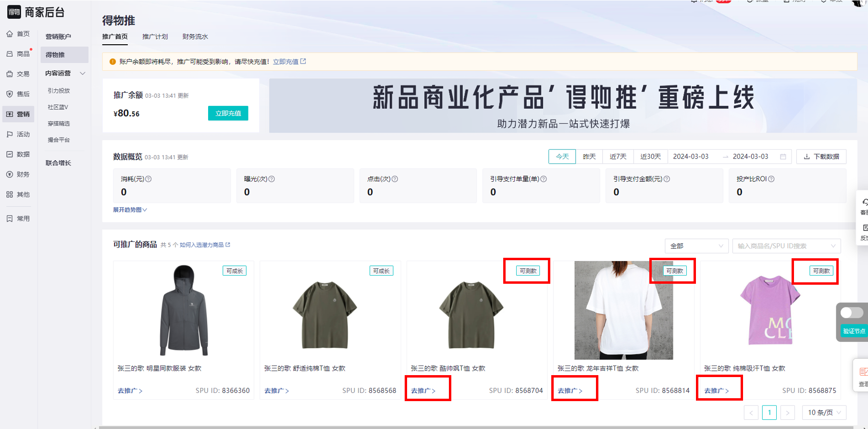Screen dimensions: 868x429
Task: Open 穿搭精选 submenu entry
Action: 59,124
